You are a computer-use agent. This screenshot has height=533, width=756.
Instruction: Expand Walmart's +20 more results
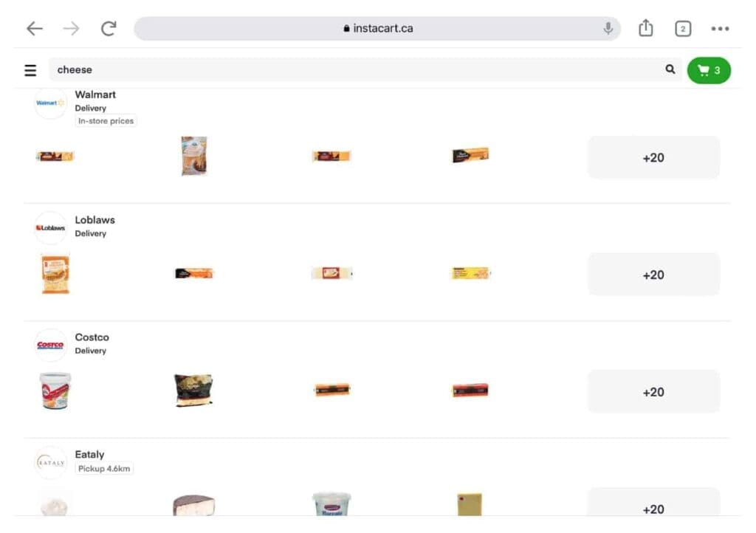point(653,157)
